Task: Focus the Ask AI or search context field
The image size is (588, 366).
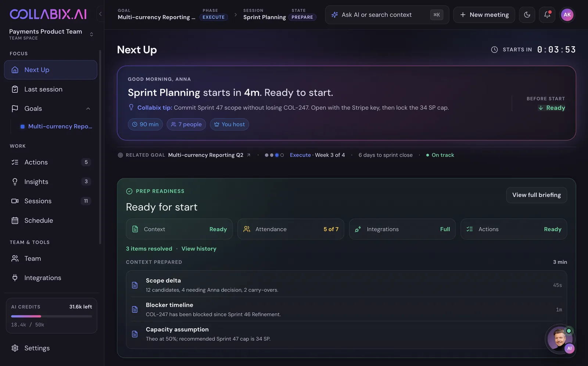Action: (x=387, y=15)
